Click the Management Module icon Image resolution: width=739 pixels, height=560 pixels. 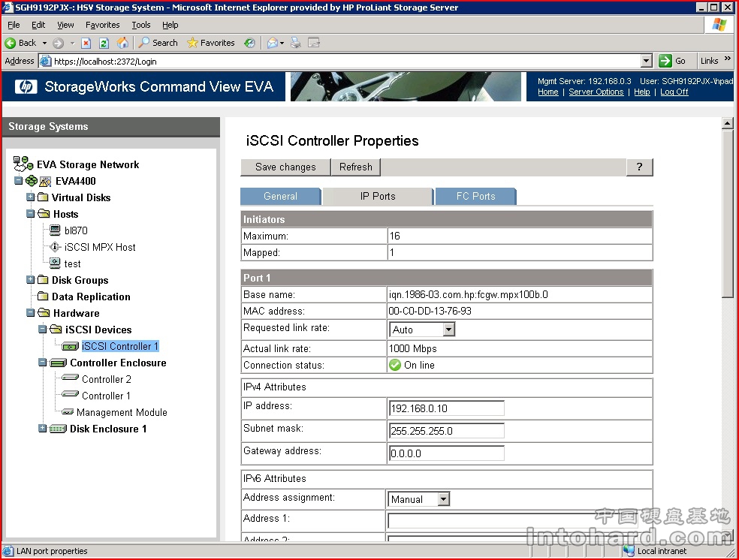coord(68,412)
